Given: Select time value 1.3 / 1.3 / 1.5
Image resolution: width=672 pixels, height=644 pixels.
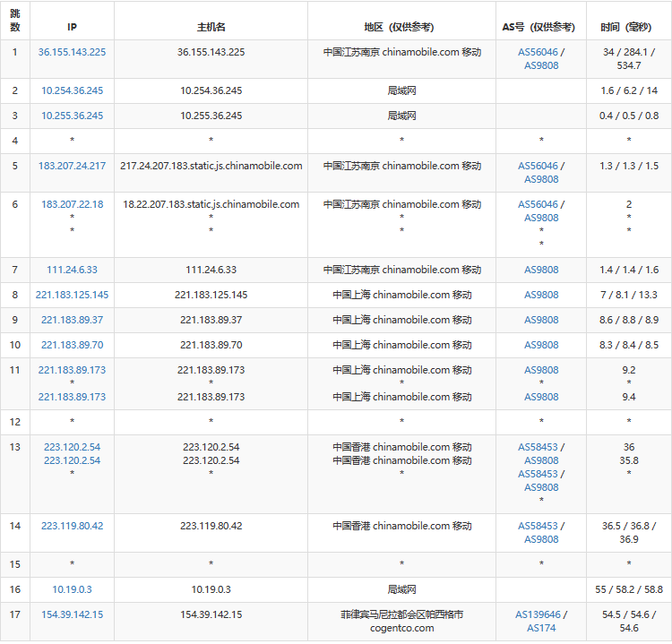Looking at the screenshot, I should 629,166.
